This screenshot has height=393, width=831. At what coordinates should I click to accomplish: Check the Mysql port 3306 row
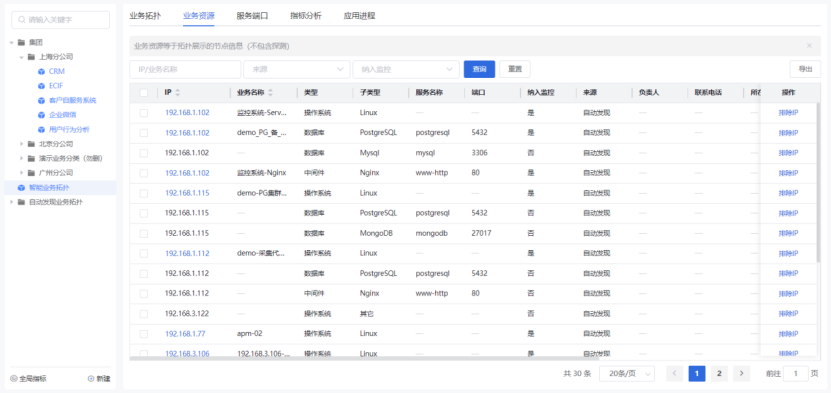144,153
